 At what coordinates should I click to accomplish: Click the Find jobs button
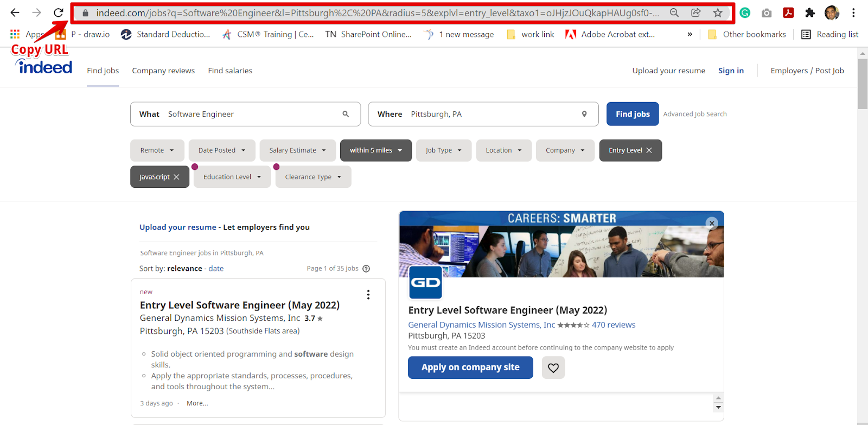(x=633, y=114)
